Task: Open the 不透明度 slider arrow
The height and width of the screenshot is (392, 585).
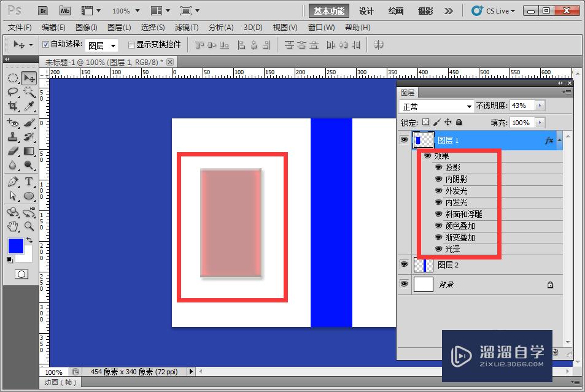Action: pyautogui.click(x=540, y=106)
